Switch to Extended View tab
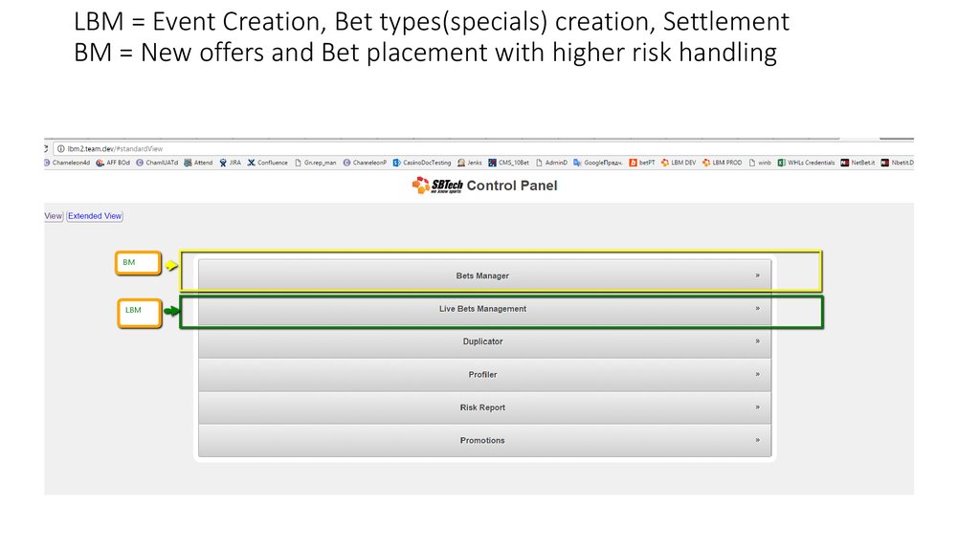This screenshot has width=980, height=549. tap(95, 216)
